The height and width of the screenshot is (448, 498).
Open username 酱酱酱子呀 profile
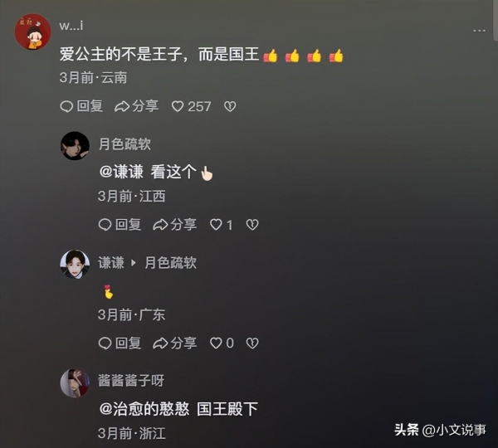point(131,381)
